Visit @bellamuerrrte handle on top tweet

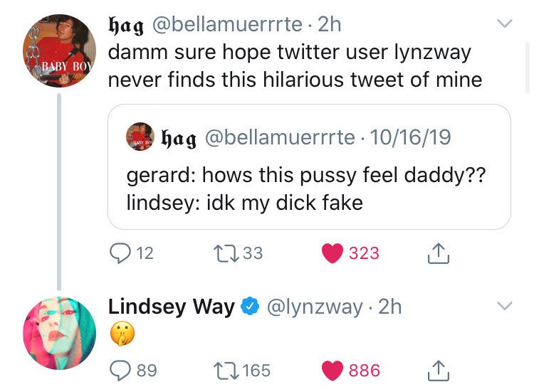click(225, 24)
